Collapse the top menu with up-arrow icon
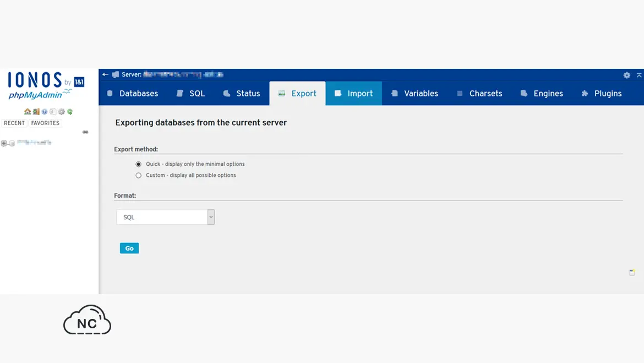 pyautogui.click(x=639, y=75)
